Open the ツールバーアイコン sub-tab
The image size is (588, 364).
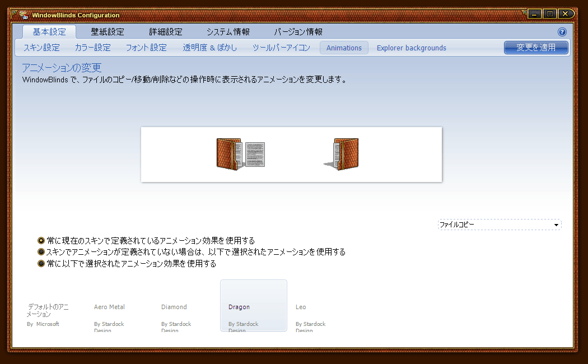[281, 48]
